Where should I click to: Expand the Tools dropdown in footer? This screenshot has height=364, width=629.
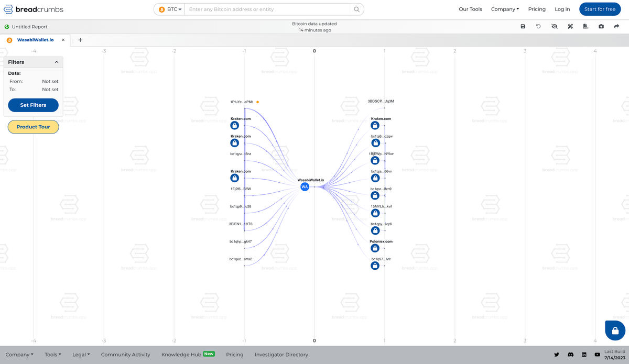[52, 355]
